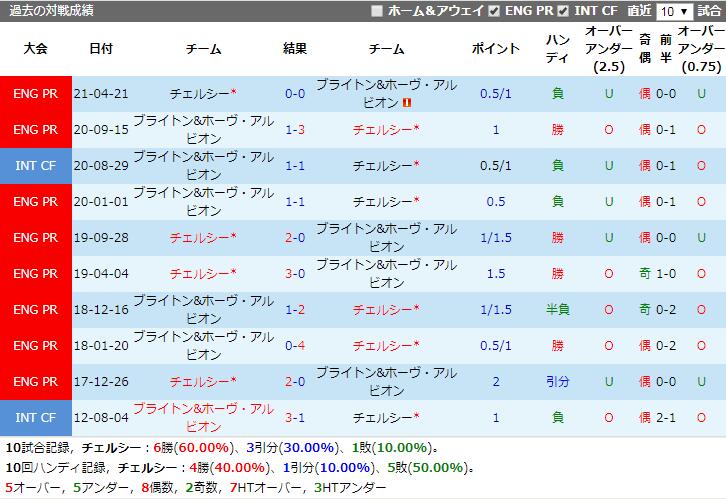Select the red チェルシー home team on 19-09-28
Viewport: 726px width, 499px height.
203,238
